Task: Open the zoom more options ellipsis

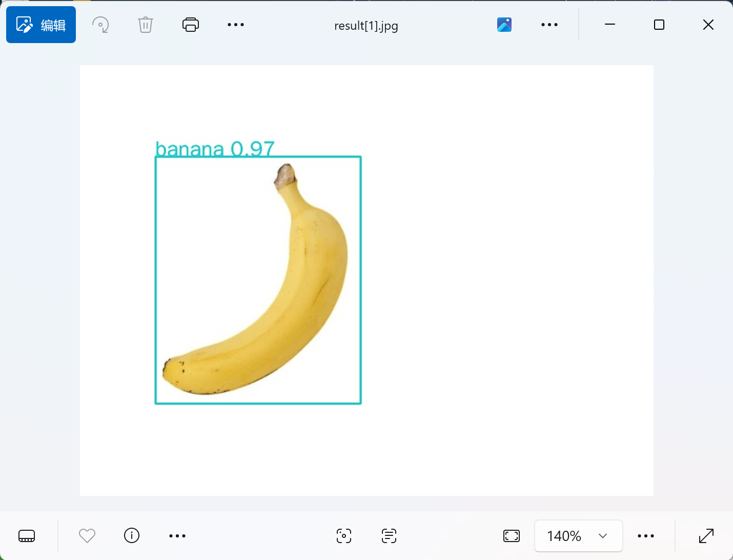Action: (x=646, y=536)
